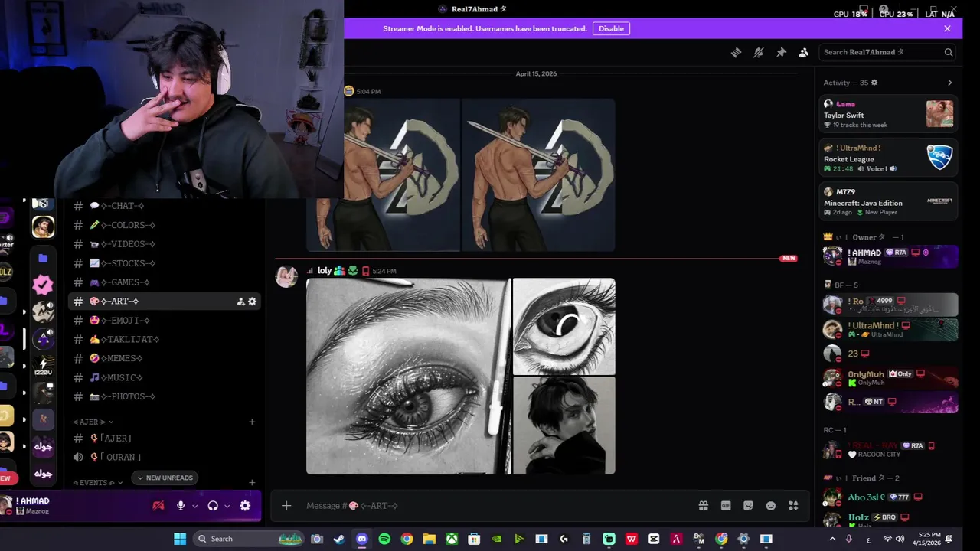Viewport: 980px width, 551px height.
Task: Open Windows Start menu
Action: [180, 539]
